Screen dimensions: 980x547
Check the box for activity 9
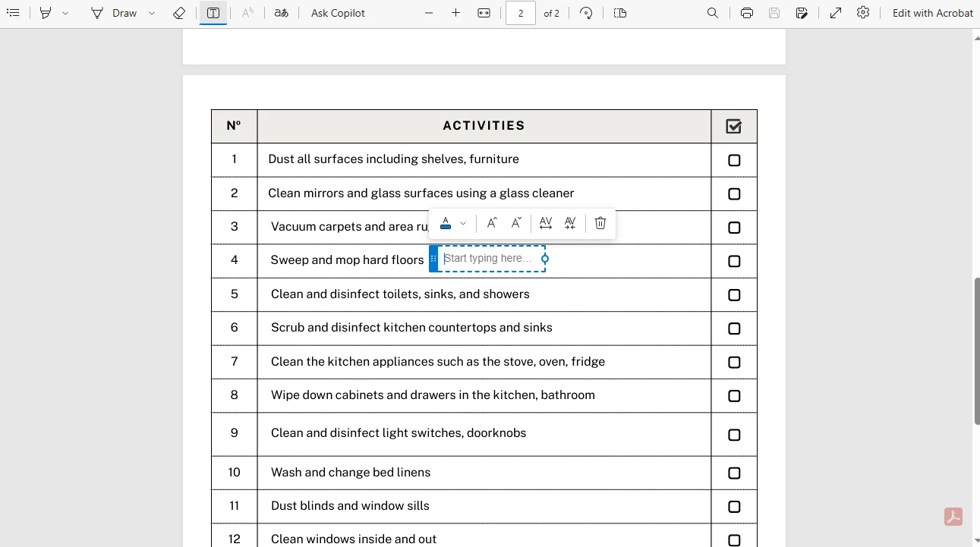point(734,435)
